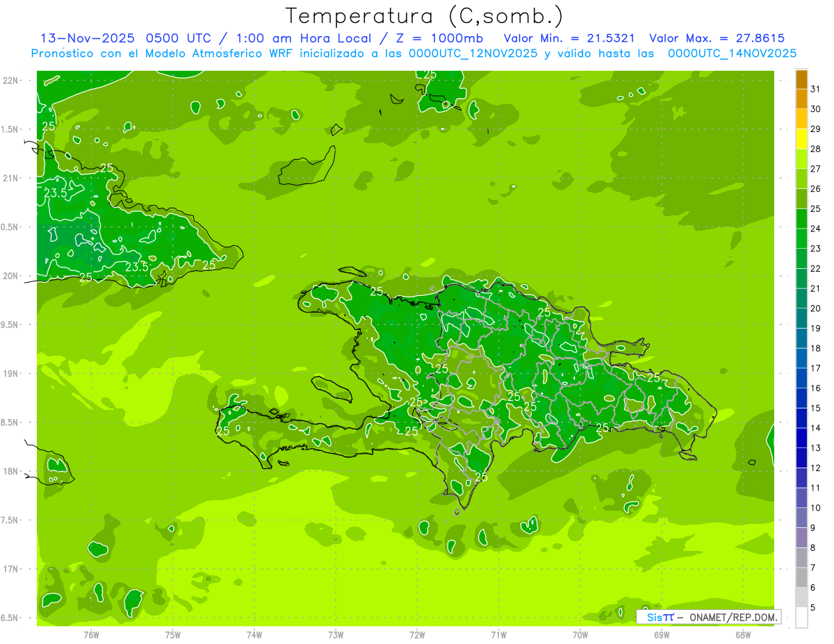This screenshot has height=644, width=834.
Task: Click the blue colorbar swatch between 15 and 16
Action: tap(801, 399)
